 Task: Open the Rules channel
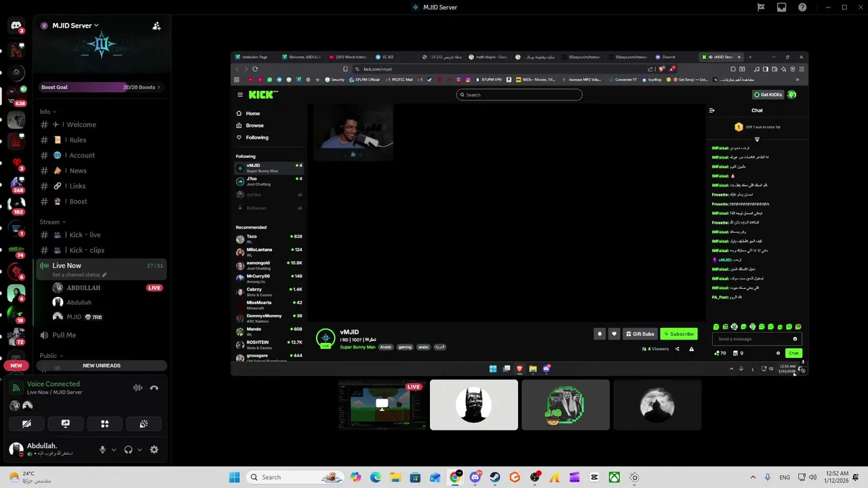[102, 140]
